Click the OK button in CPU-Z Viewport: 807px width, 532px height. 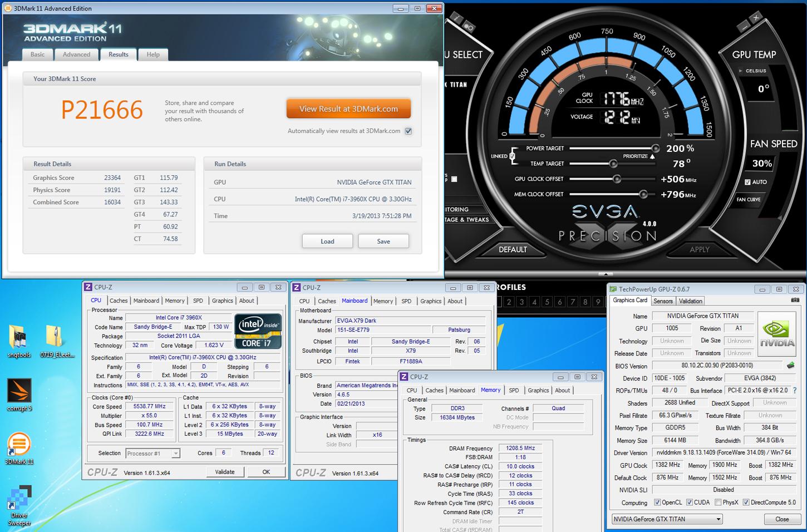266,472
